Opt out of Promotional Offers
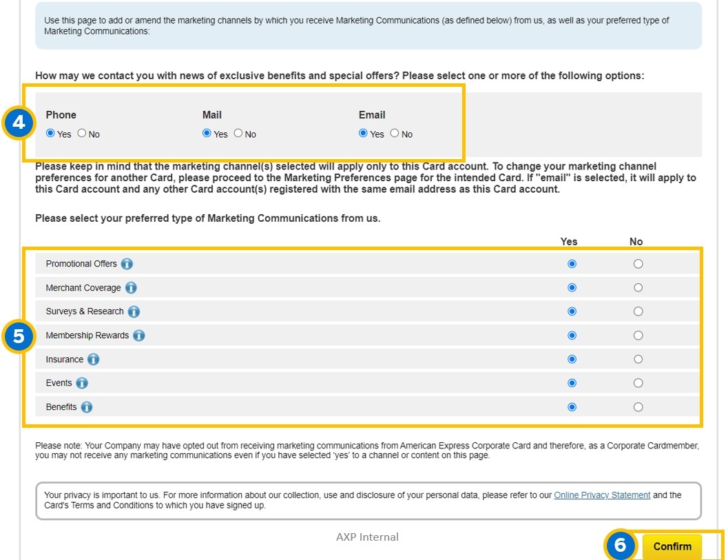The height and width of the screenshot is (560, 728). pyautogui.click(x=638, y=263)
